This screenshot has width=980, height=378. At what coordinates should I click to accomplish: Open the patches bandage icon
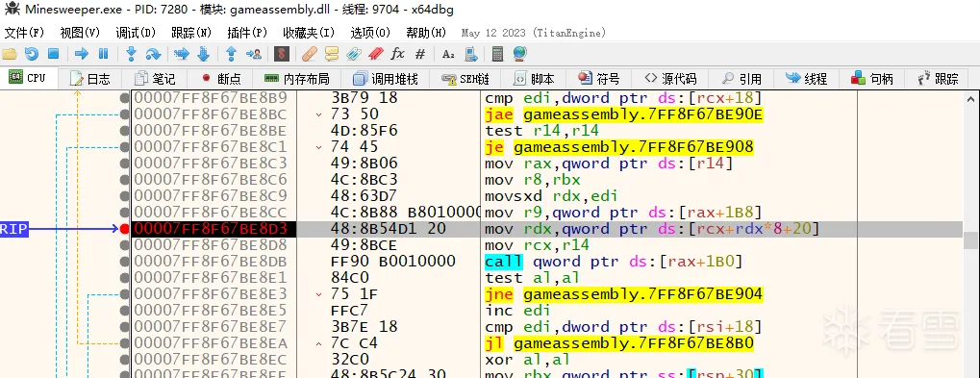(x=310, y=54)
